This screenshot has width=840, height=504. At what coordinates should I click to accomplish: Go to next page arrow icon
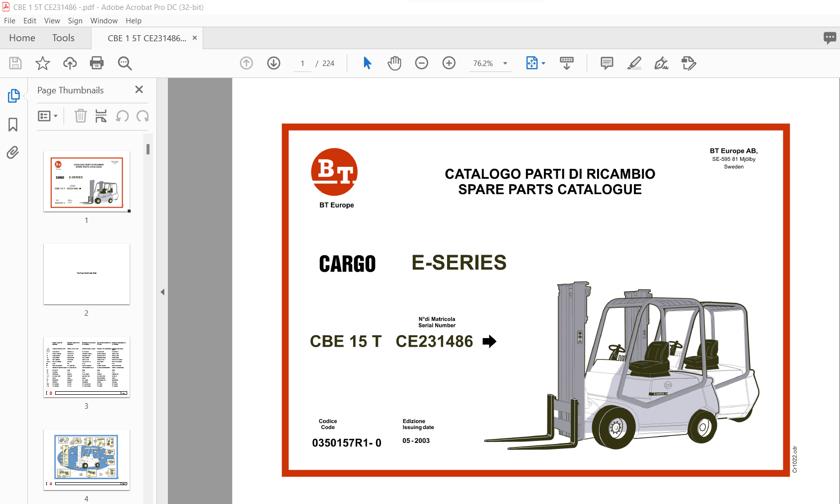tap(274, 63)
